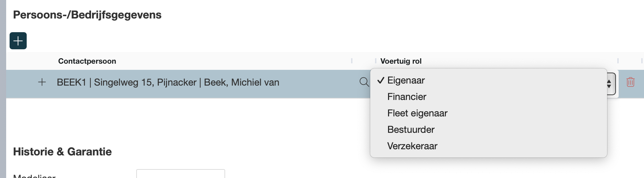Image resolution: width=644 pixels, height=178 pixels.
Task: Click the dark plus button to add contact
Action: [x=18, y=41]
